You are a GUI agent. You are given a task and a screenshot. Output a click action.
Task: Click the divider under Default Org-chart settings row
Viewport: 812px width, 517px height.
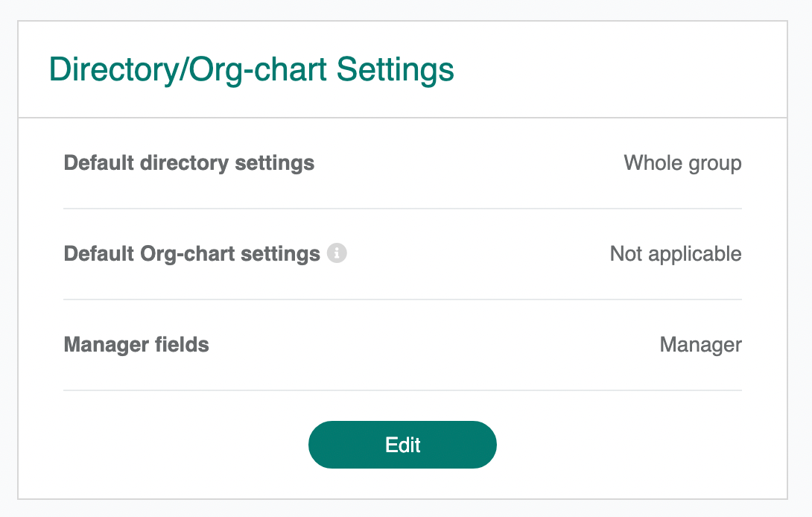(x=402, y=299)
